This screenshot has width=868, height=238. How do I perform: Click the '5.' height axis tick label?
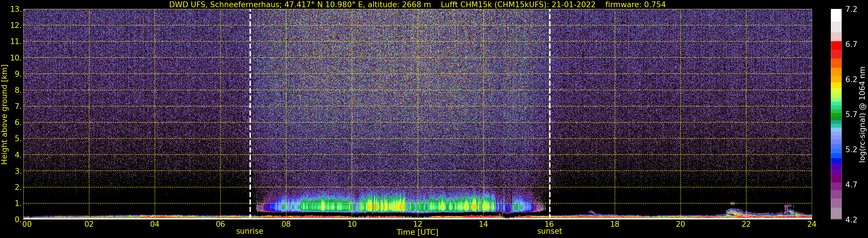coord(18,139)
